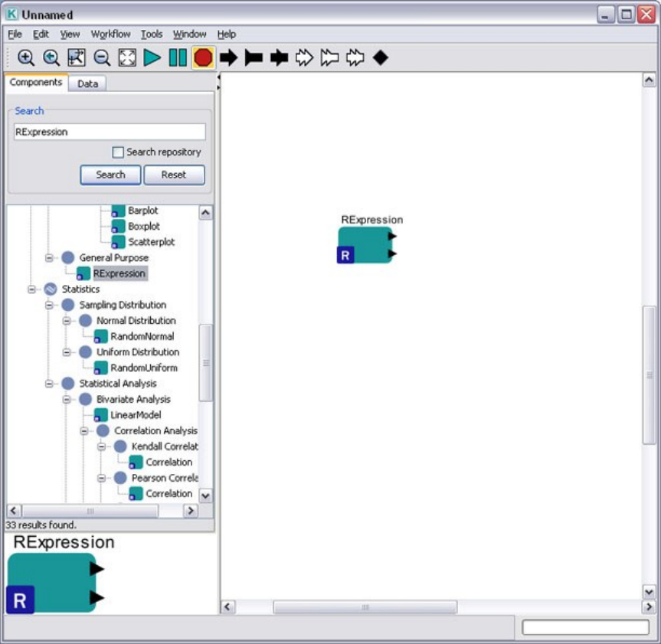Add multi output port outlined flag icon

tap(329, 57)
